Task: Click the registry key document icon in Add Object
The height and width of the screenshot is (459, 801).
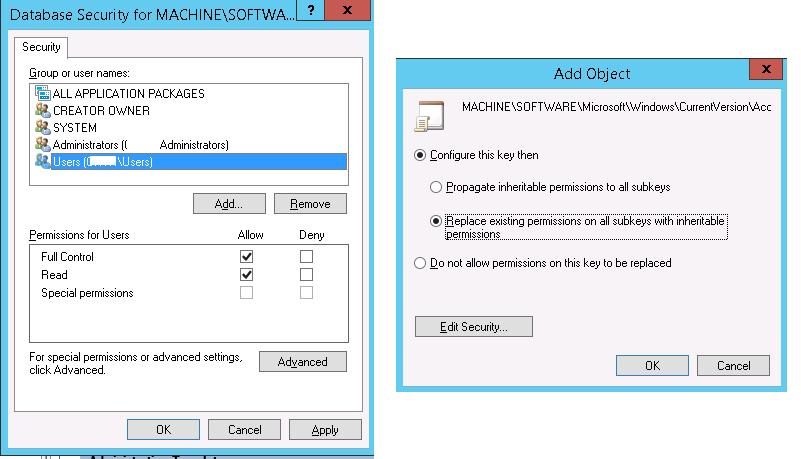Action: pyautogui.click(x=429, y=116)
